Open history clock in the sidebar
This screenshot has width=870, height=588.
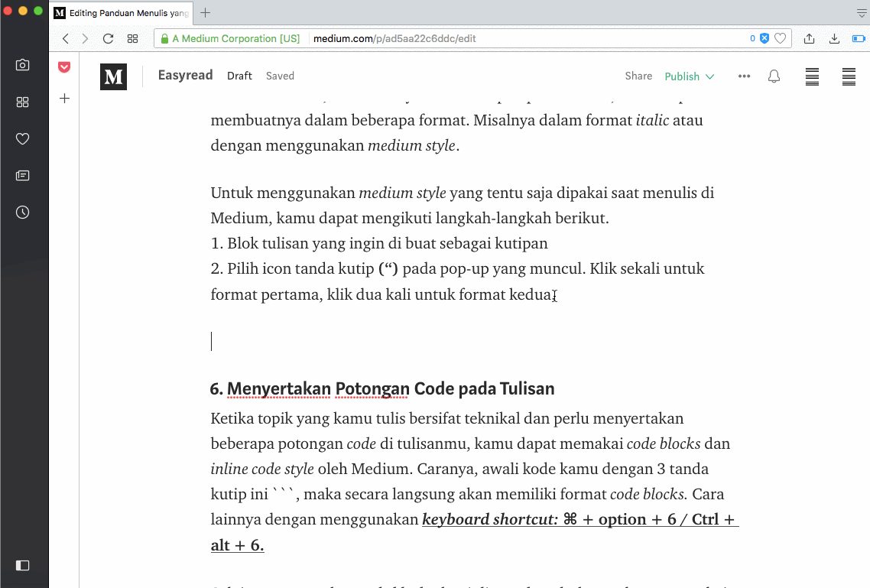(x=22, y=213)
